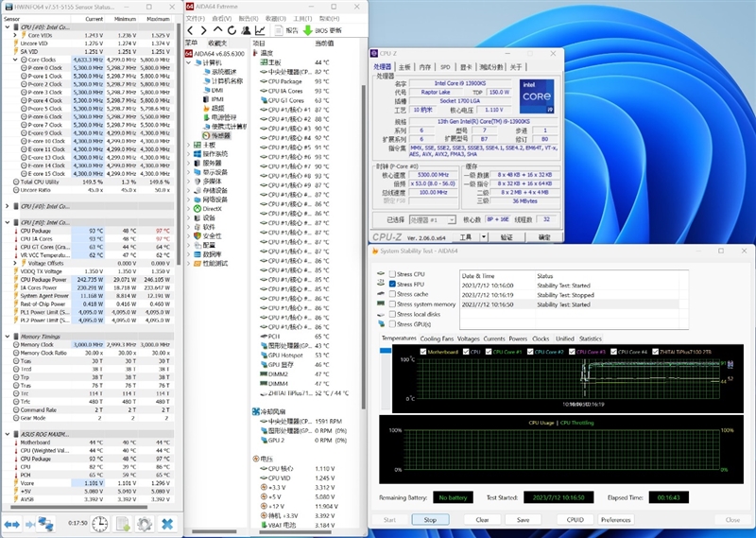
Task: Click HWiNFO expand/collapse arrows icon
Action: pyautogui.click(x=11, y=524)
